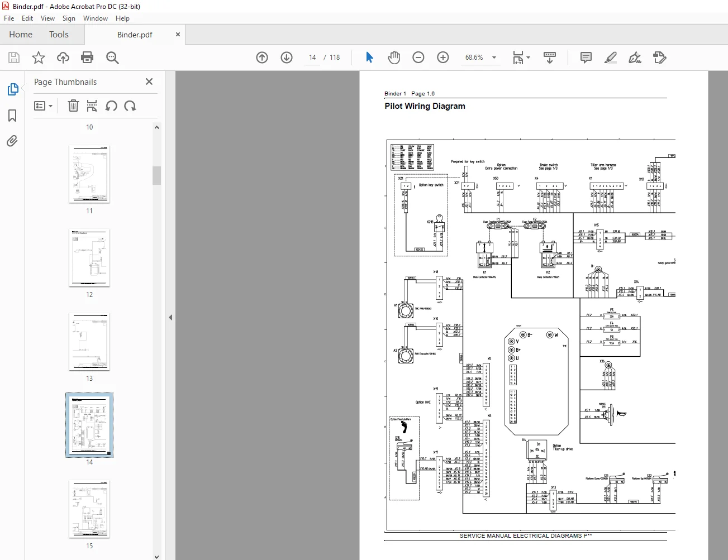Image resolution: width=728 pixels, height=560 pixels.
Task: Expand the page display options arrow
Action: click(529, 58)
